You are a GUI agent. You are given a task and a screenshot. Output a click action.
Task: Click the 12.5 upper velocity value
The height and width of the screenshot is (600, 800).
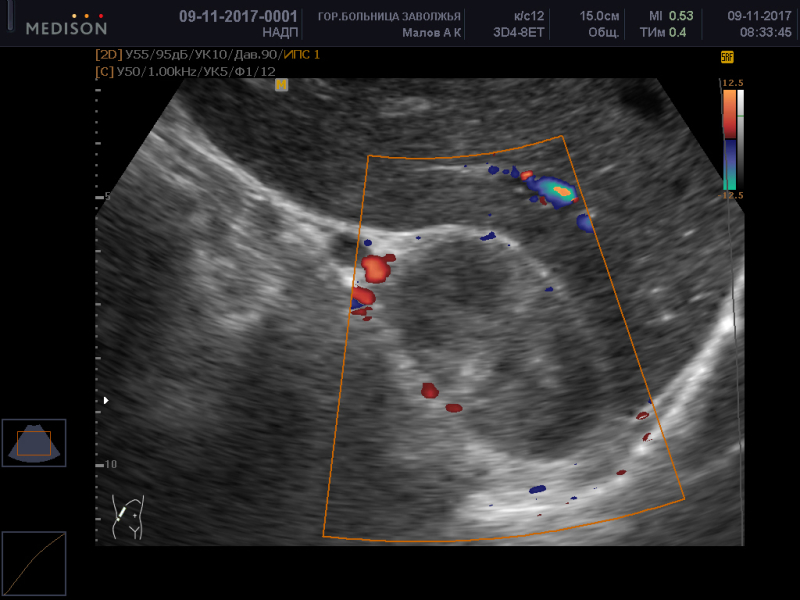click(733, 83)
